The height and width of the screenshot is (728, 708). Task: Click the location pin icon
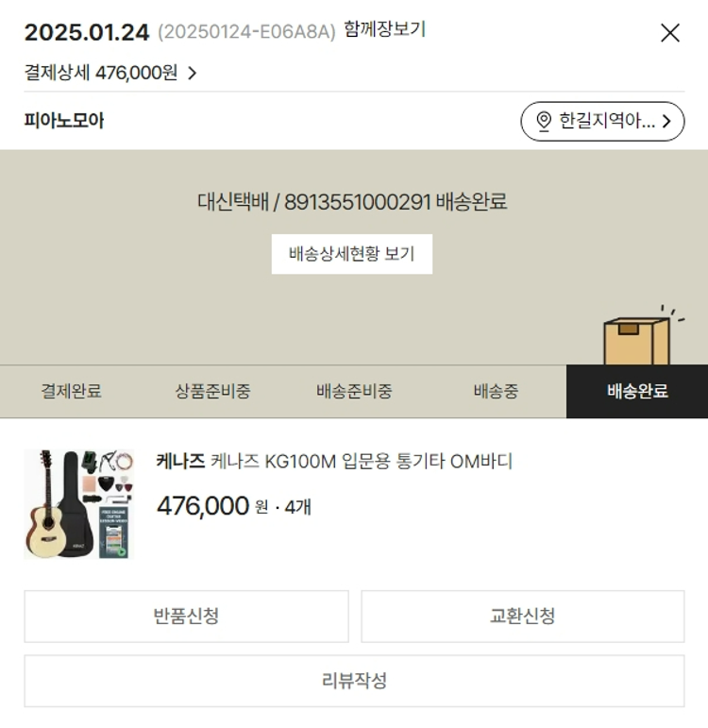point(544,121)
